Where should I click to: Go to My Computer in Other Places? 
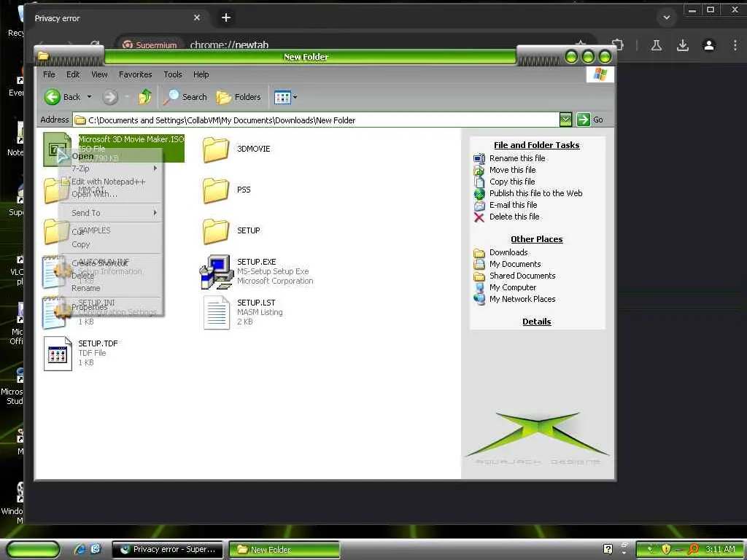click(x=513, y=287)
